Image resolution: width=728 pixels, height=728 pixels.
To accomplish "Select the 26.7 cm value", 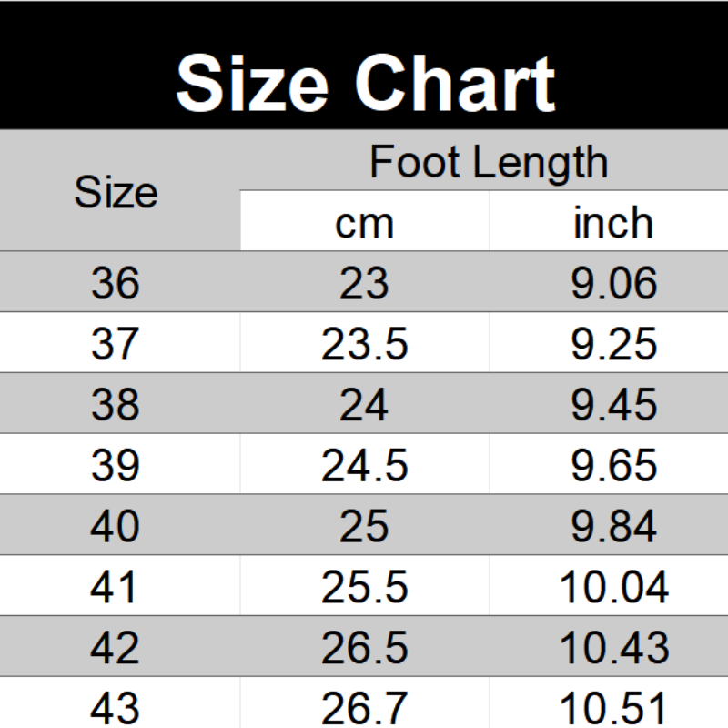I will [x=364, y=708].
